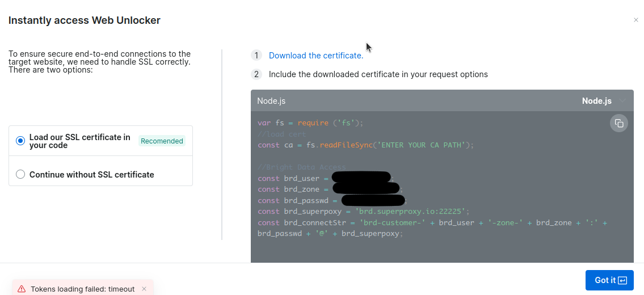This screenshot has height=295, width=644.
Task: Click the //Bright Data Access comment
Action: tap(301, 167)
